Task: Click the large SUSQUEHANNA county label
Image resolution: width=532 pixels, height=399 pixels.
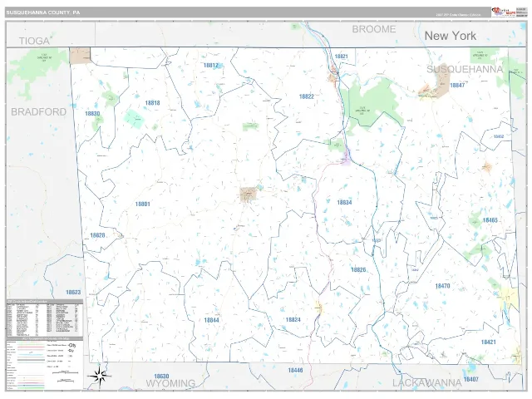Action: (x=465, y=69)
